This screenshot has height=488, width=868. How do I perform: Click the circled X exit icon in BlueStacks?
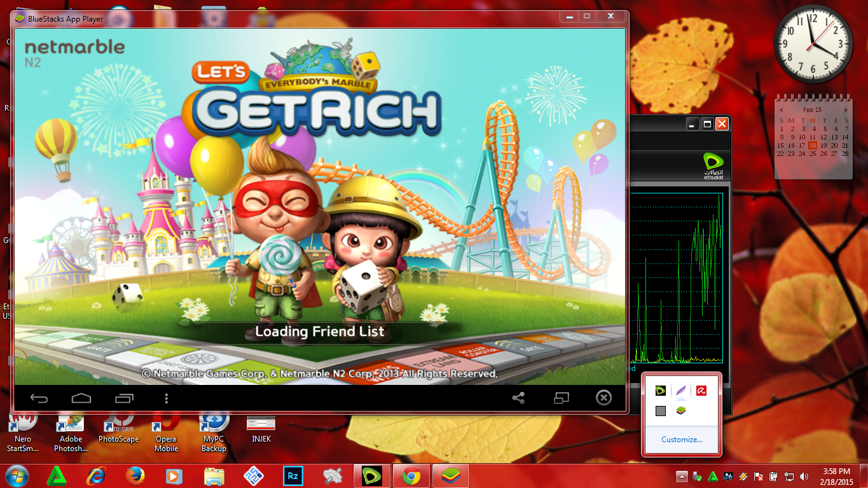tap(603, 398)
